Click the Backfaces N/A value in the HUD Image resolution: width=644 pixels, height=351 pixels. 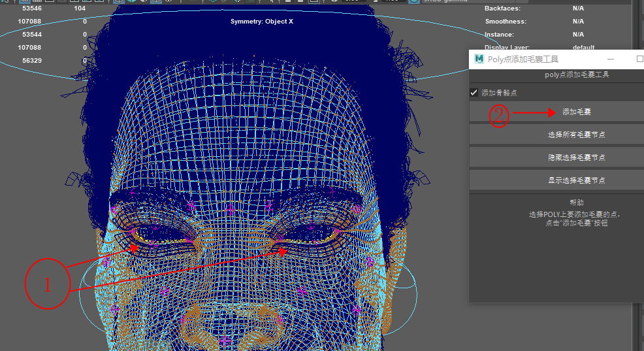pos(578,8)
